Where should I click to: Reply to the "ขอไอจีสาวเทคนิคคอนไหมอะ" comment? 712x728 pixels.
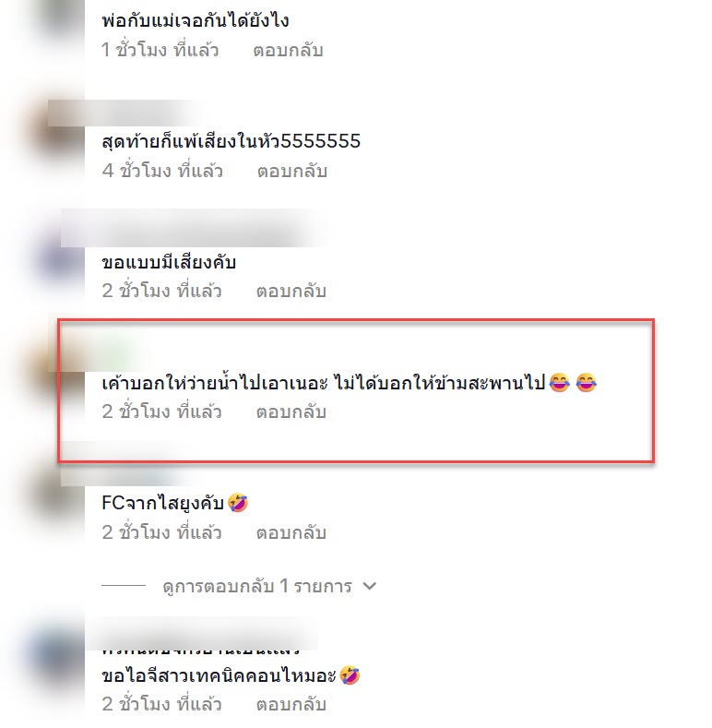[x=291, y=704]
